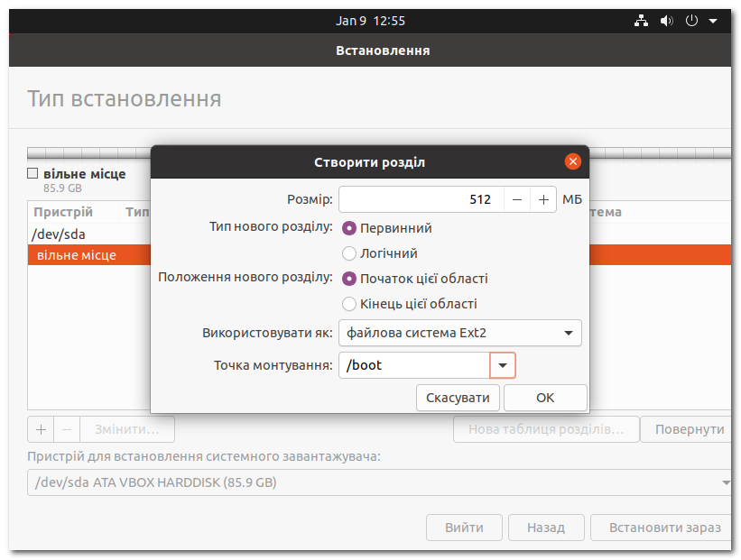
Task: Add a partition with the plus button
Action: coord(41,429)
